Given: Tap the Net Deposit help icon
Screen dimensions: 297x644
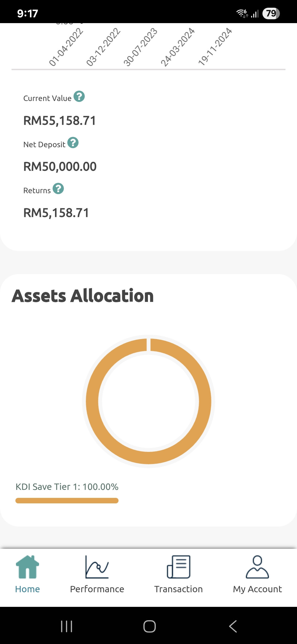Looking at the screenshot, I should coord(73,143).
